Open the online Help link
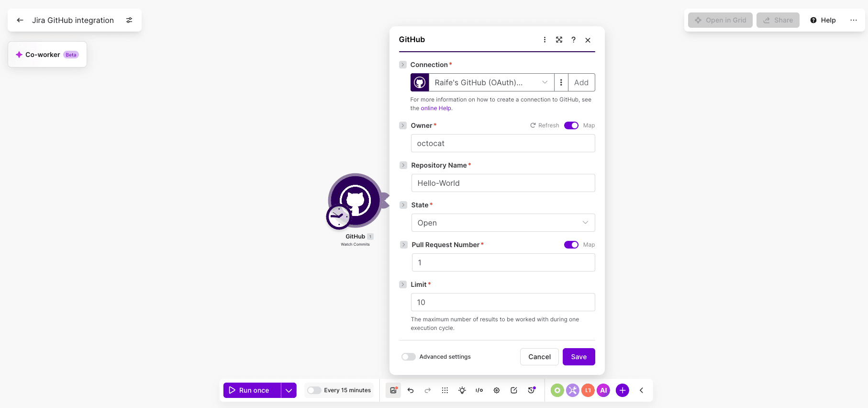 click(436, 108)
